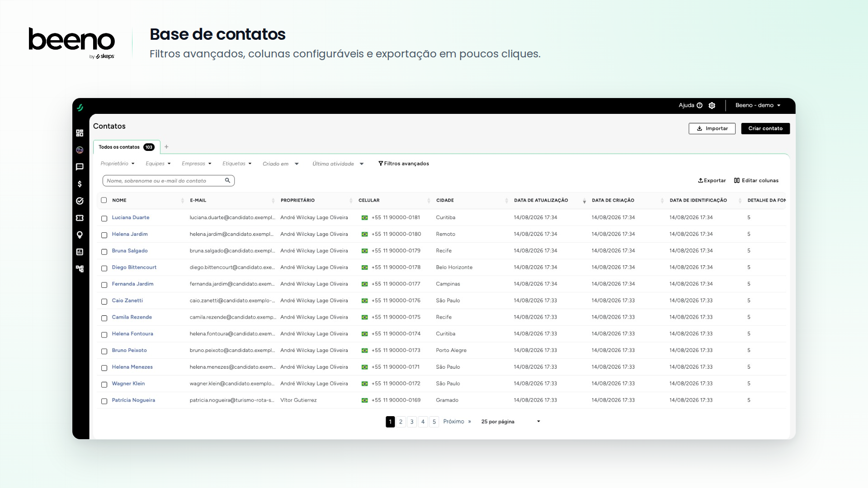Open the workflow hierarchy icon in sidebar

click(80, 269)
